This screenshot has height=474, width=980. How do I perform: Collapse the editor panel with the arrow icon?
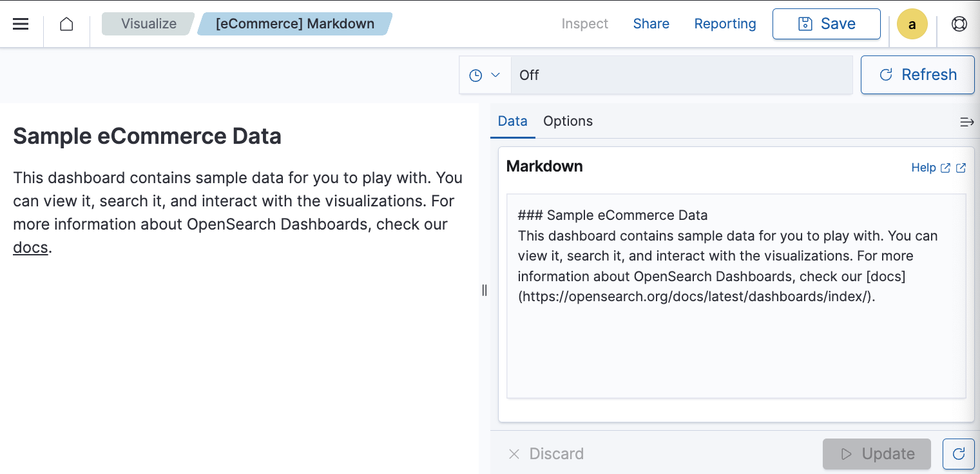967,121
